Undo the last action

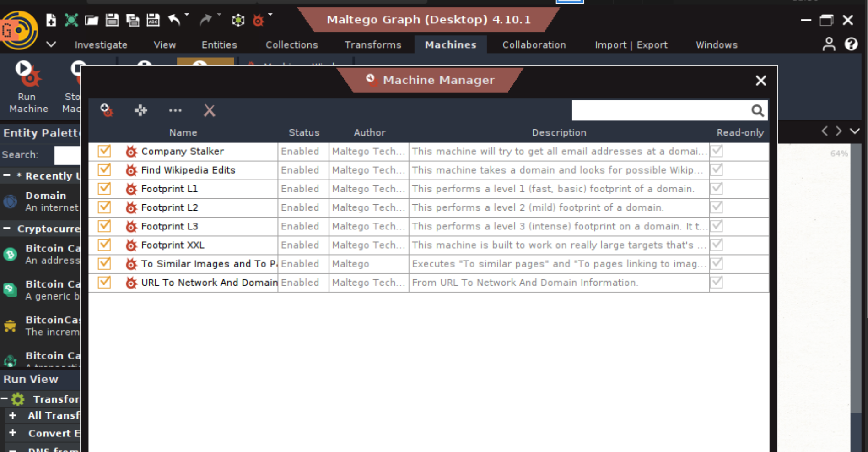point(174,20)
